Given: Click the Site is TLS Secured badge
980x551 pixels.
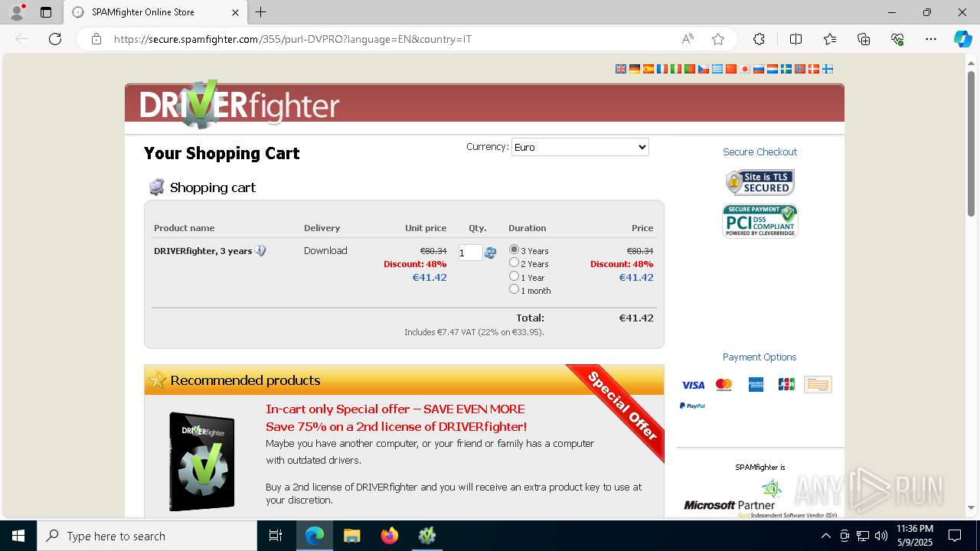Looking at the screenshot, I should coord(760,182).
